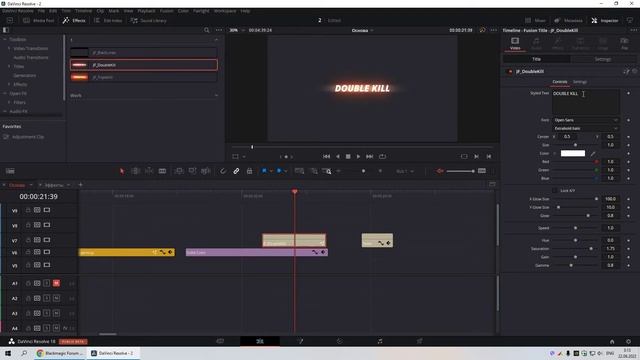Open the Основа timeline name dropdown
640x360 pixels.
tap(362, 31)
